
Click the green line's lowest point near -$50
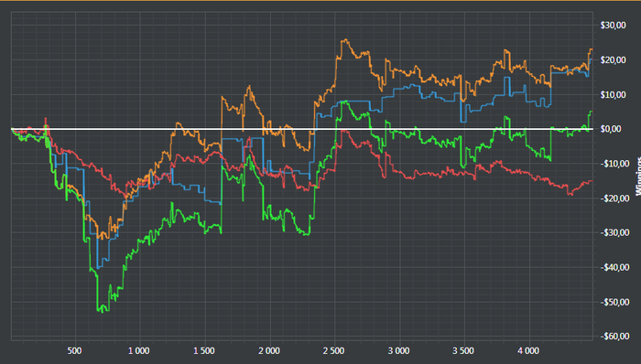103,311
